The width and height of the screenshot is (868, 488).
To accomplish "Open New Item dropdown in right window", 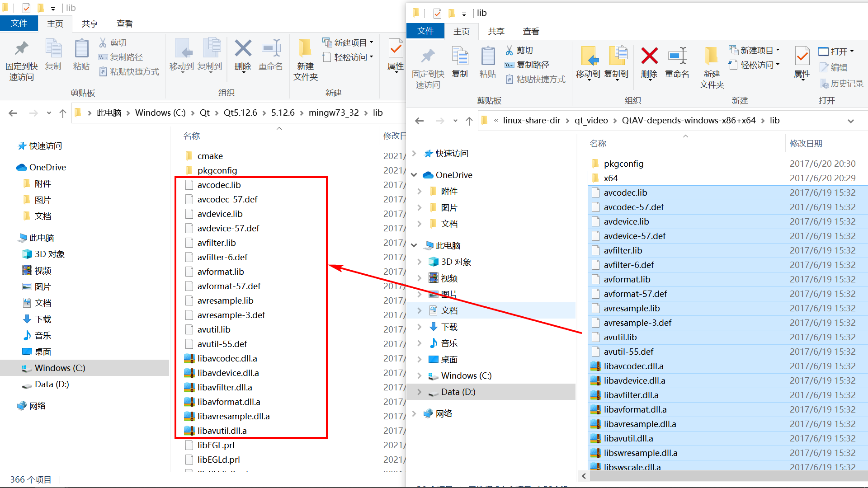I will point(778,50).
